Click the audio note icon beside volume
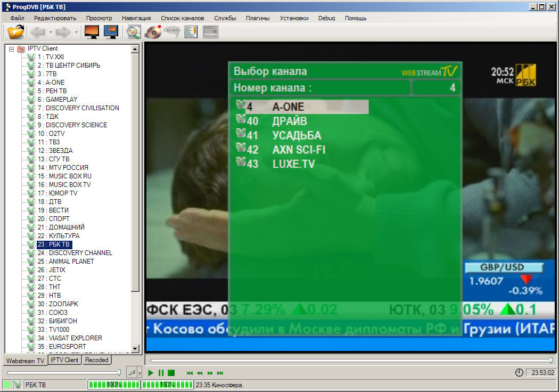 (x=132, y=373)
